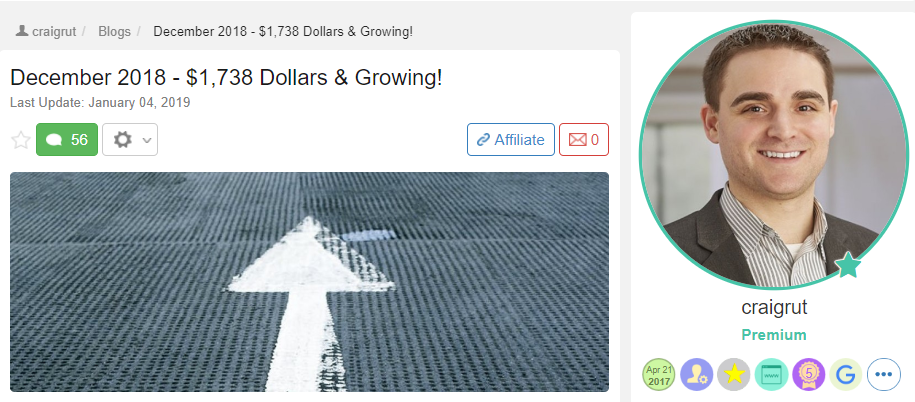
Task: Go to the Blogs breadcrumb section
Action: [x=114, y=32]
